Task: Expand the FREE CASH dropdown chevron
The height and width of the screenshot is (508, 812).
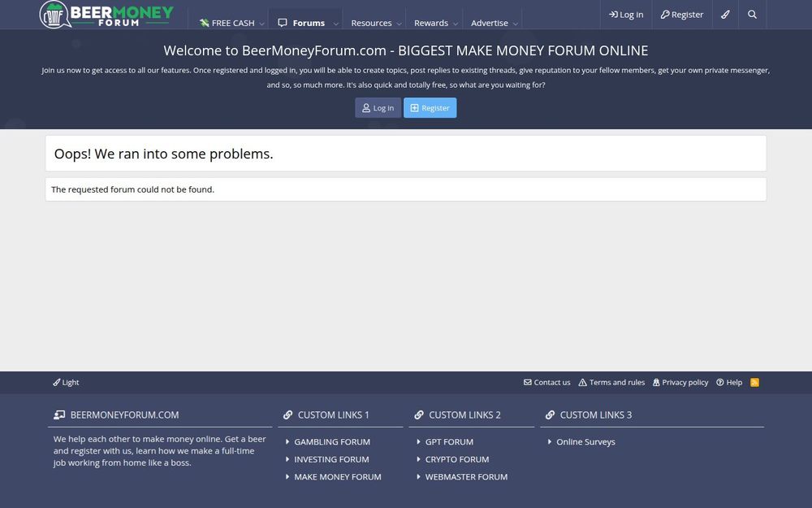Action: click(261, 24)
